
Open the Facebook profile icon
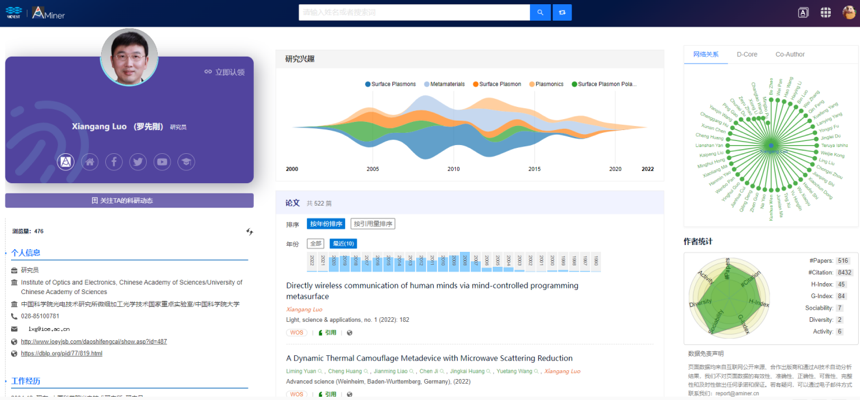pyautogui.click(x=114, y=161)
